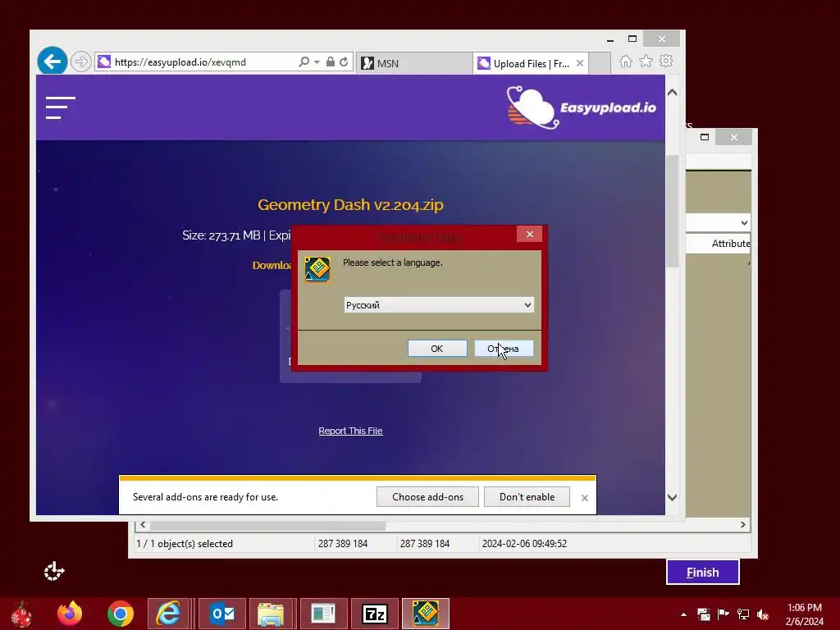Click the 7-Zip taskbar icon

[x=374, y=614]
